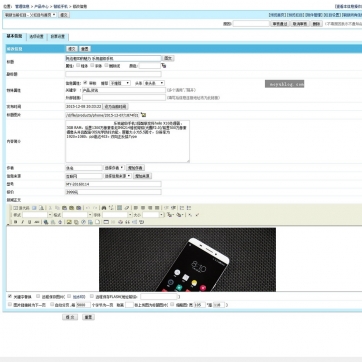This screenshot has width=362, height=362.
Task: Insert image via editor picture icon
Action: pos(69,222)
